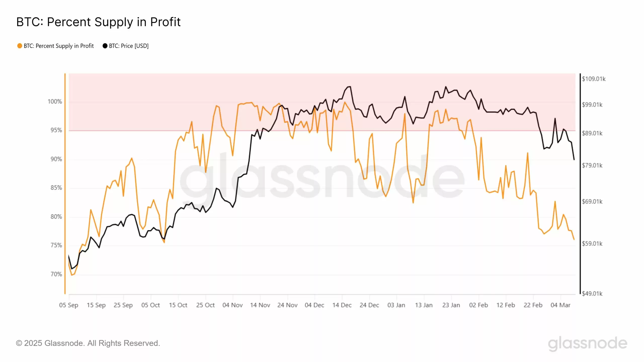The width and height of the screenshot is (644, 362).
Task: Click the chart title 'BTC: Percent Supply in Profit'
Action: coord(98,22)
